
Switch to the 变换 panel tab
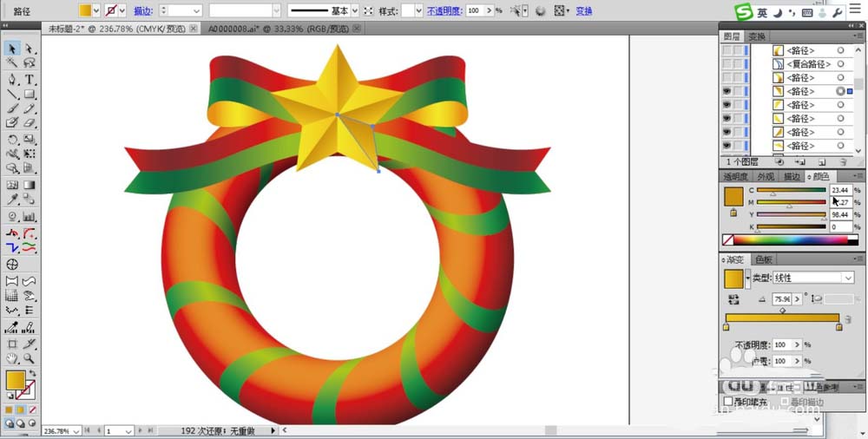(757, 36)
